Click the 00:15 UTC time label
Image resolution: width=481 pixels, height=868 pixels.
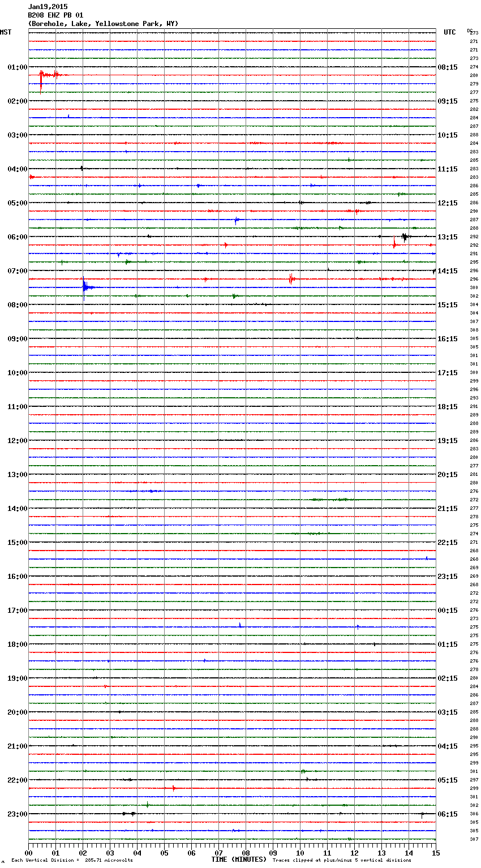pos(448,611)
